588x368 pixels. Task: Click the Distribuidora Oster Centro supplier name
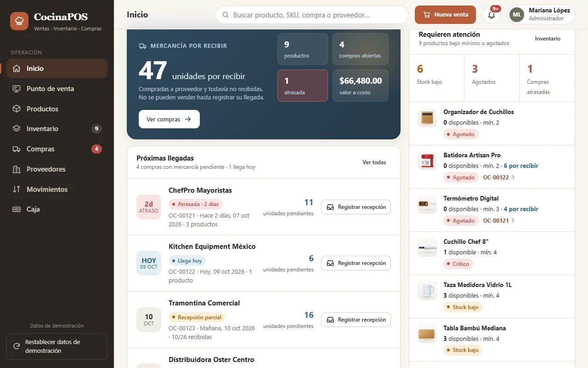[x=211, y=360]
